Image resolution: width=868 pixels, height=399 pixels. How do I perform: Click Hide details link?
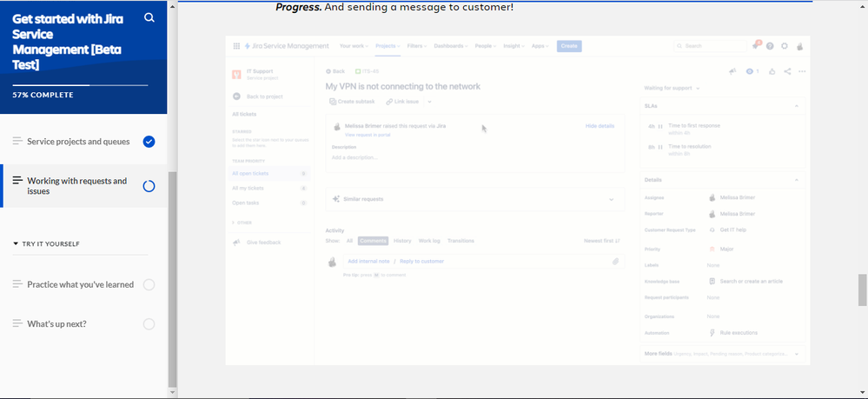600,126
